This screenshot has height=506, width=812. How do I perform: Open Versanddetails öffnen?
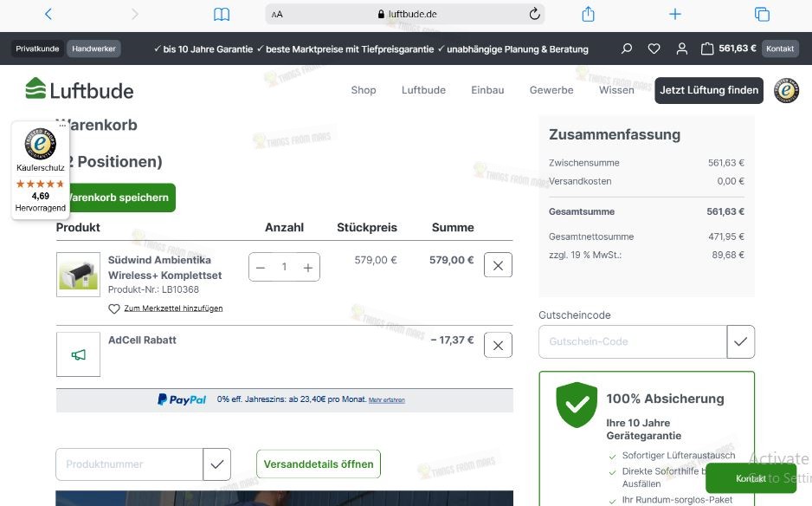[318, 464]
